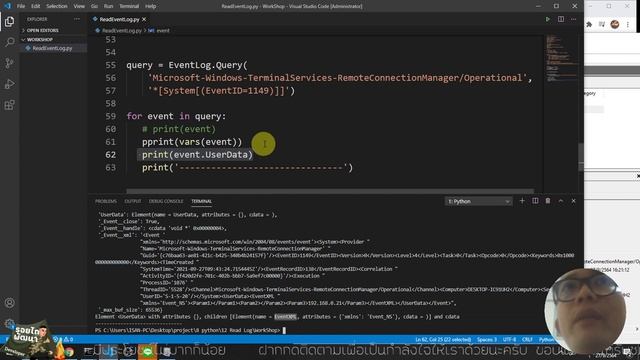The width and height of the screenshot is (640, 360).
Task: Click the Python language mode status item
Action: click(x=545, y=340)
